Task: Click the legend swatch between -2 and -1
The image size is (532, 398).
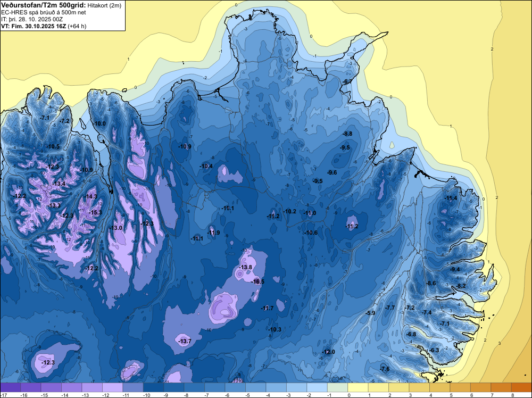Action: [x=317, y=387]
